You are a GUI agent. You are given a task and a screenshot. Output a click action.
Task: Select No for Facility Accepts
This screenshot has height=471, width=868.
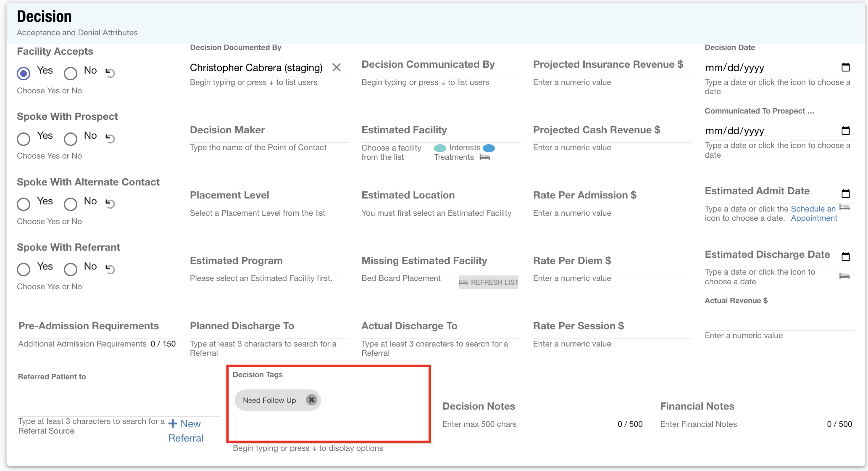71,74
